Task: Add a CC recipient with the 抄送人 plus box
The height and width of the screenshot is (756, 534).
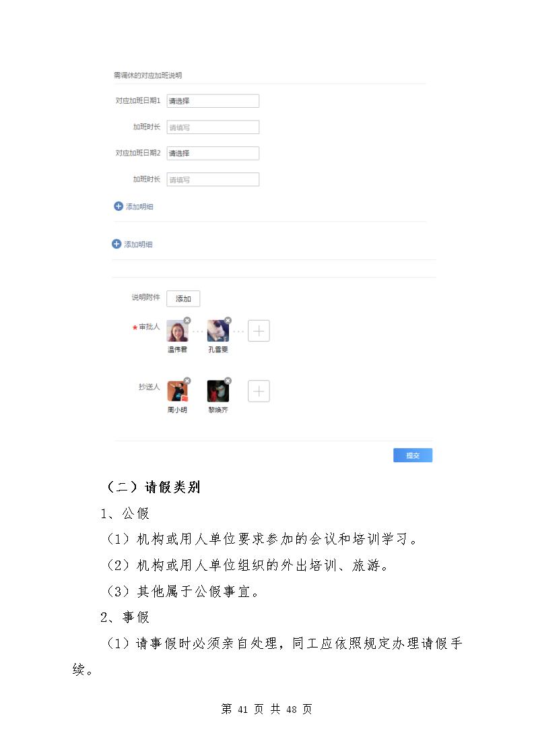Action: [259, 391]
